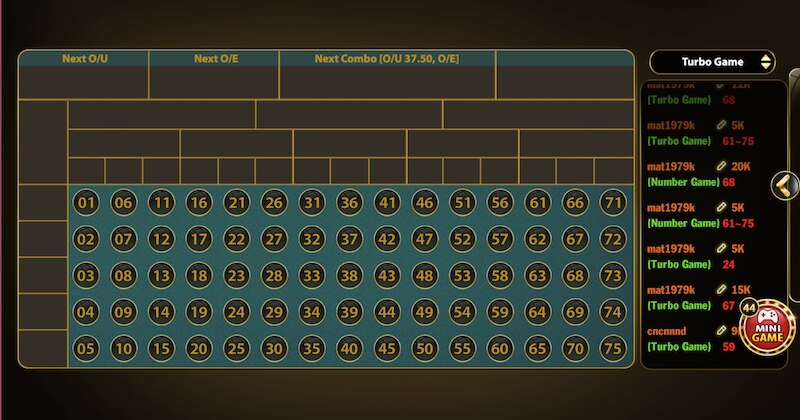Image resolution: width=800 pixels, height=420 pixels.
Task: Click the gold left-arrow collapse button
Action: 782,185
